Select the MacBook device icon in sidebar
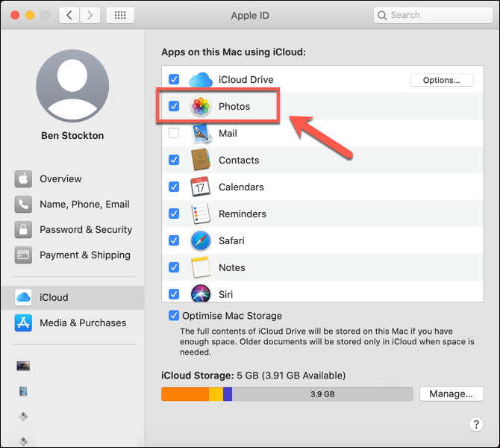 pyautogui.click(x=23, y=366)
